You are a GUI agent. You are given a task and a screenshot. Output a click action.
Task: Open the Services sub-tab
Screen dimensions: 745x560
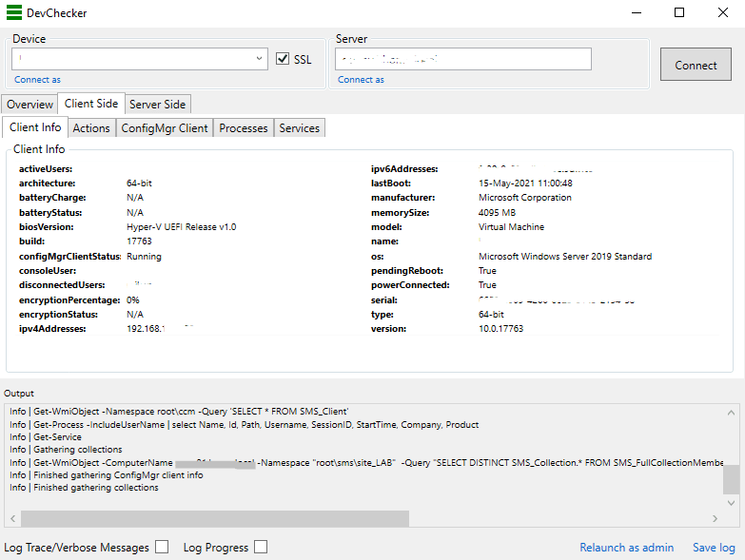click(x=300, y=128)
